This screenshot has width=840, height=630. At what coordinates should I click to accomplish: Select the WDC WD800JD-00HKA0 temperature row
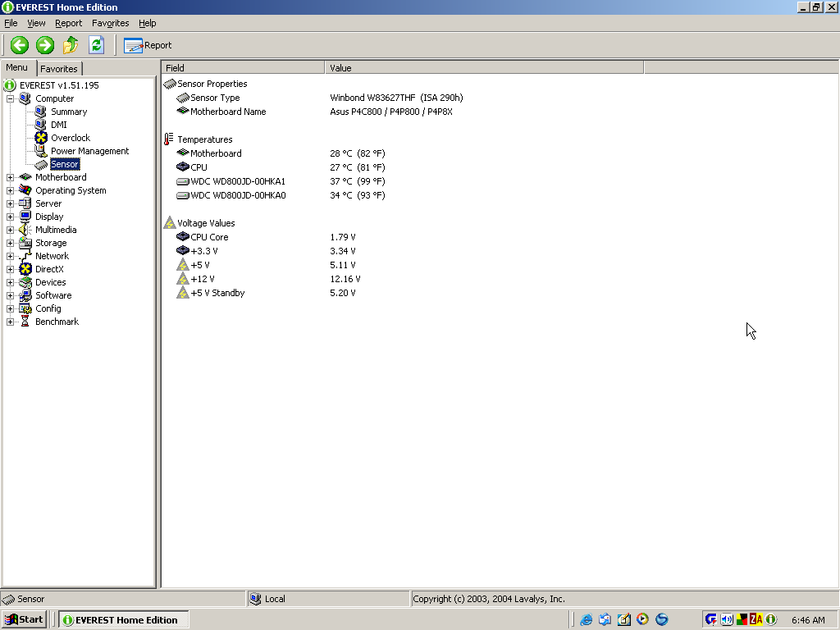pos(281,195)
